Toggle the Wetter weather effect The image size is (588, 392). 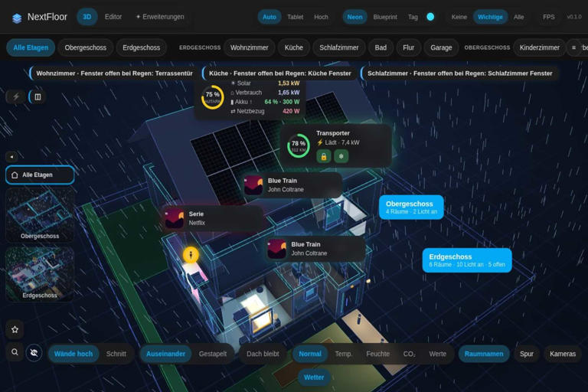tap(314, 377)
